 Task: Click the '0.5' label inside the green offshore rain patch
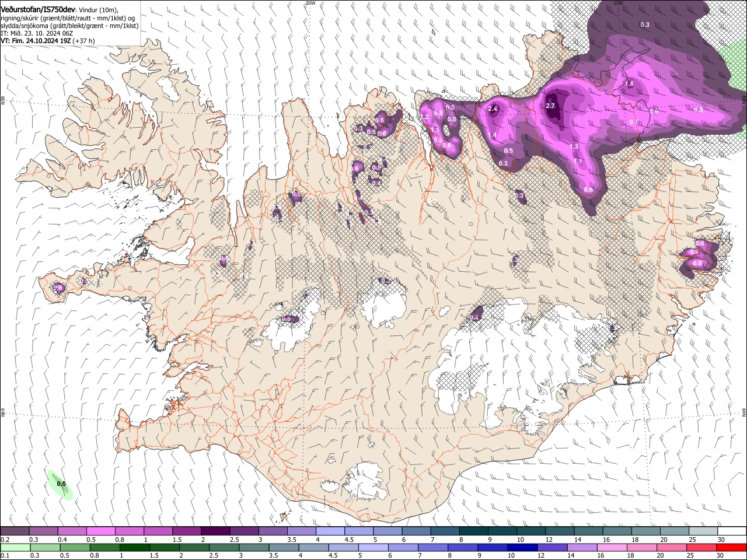(61, 484)
